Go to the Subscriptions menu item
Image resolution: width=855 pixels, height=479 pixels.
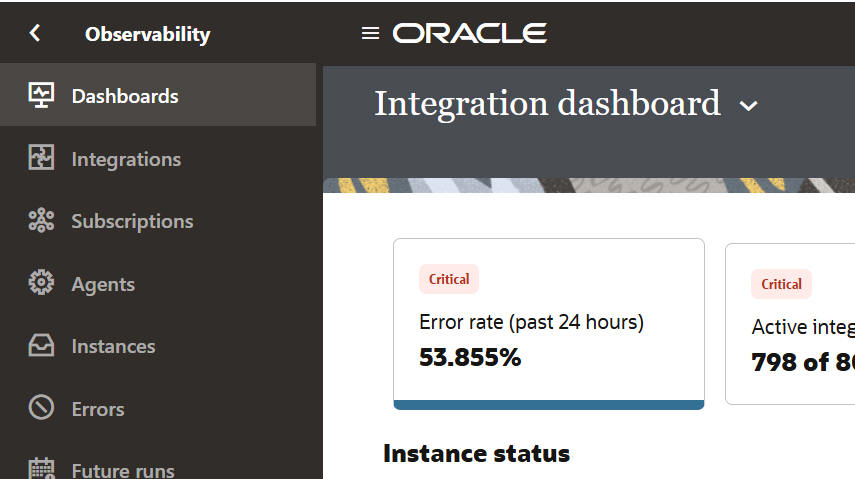pos(132,221)
